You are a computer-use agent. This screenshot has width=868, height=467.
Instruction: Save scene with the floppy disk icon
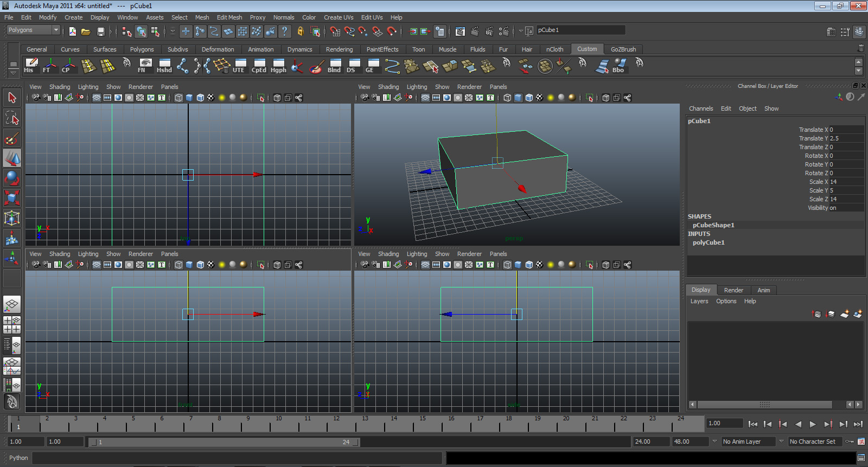(100, 31)
